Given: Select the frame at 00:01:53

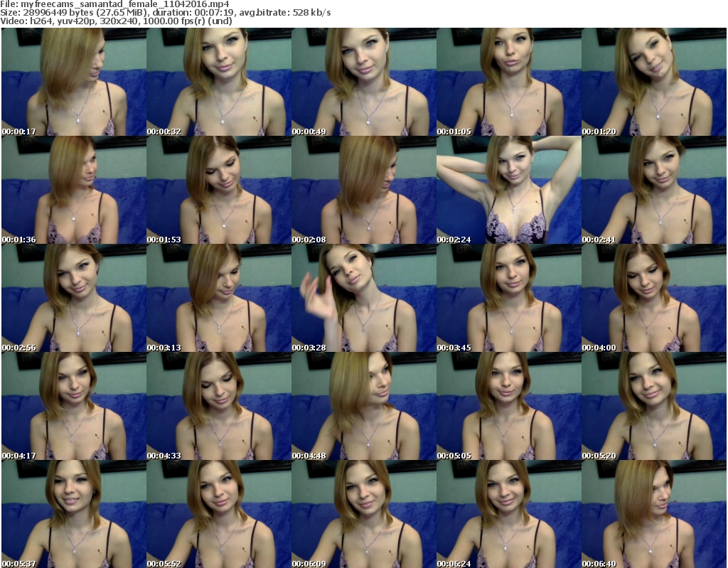Looking at the screenshot, I should [x=219, y=190].
